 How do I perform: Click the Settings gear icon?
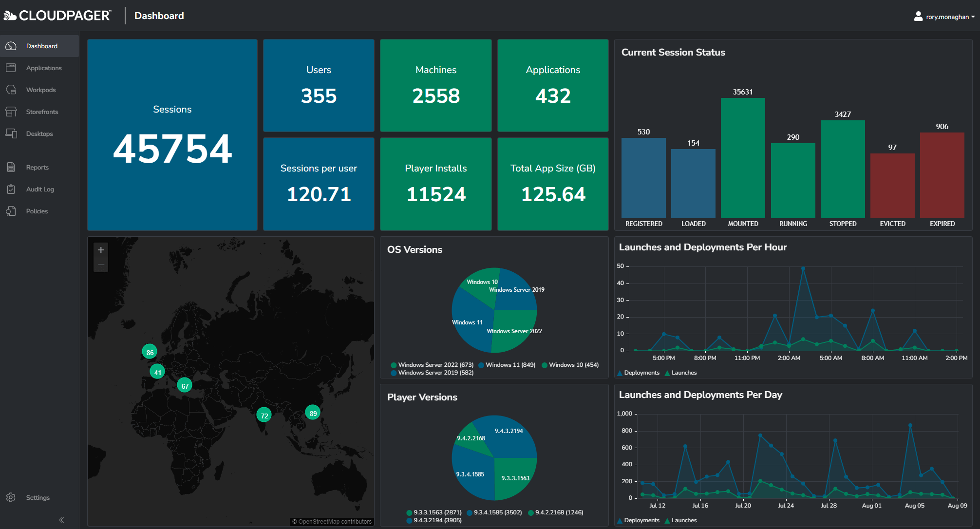click(x=11, y=497)
